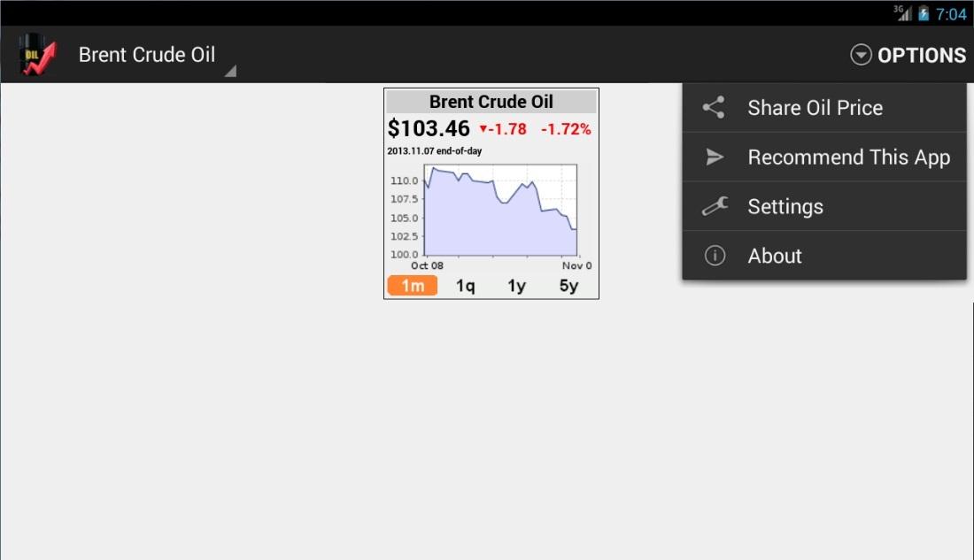Tap the wrench settings icon
Image resolution: width=974 pixels, height=560 pixels.
pos(715,206)
